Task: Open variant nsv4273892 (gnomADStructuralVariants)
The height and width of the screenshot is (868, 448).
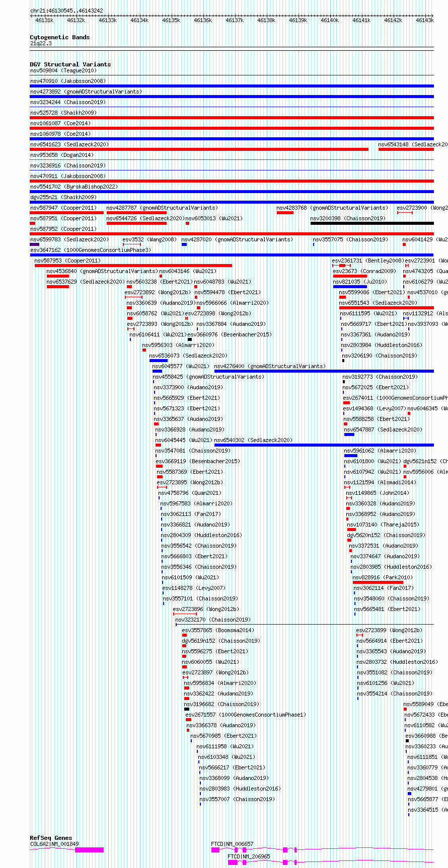Action: tap(86, 92)
